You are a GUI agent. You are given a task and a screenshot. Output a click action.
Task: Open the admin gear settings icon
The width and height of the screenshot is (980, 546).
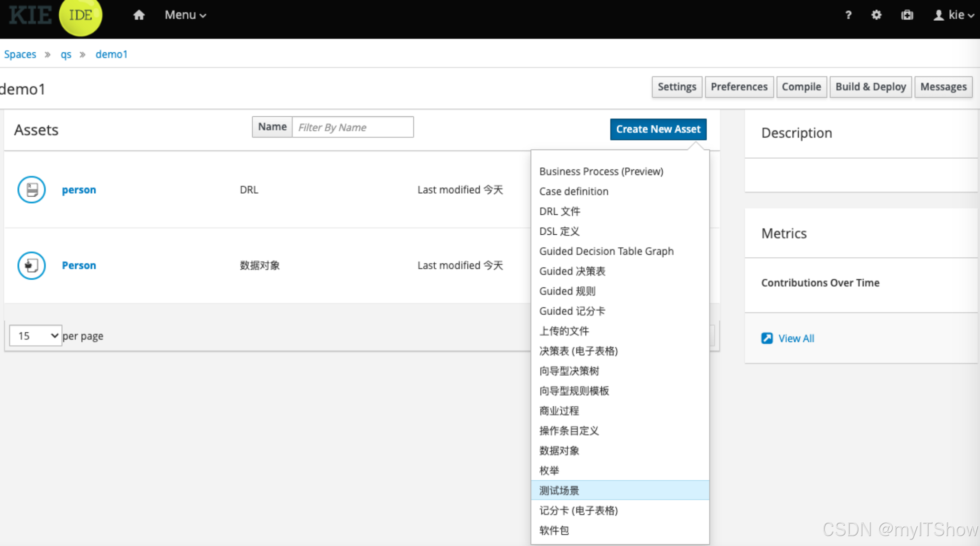(x=876, y=15)
